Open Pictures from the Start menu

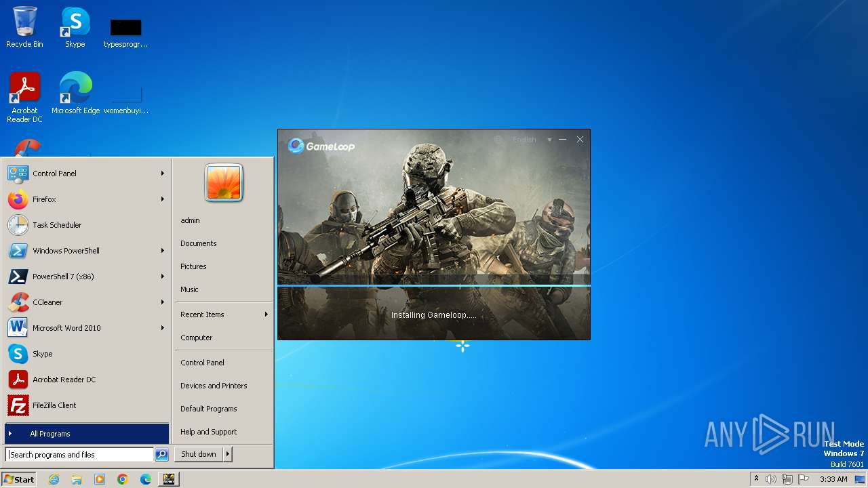click(x=224, y=266)
